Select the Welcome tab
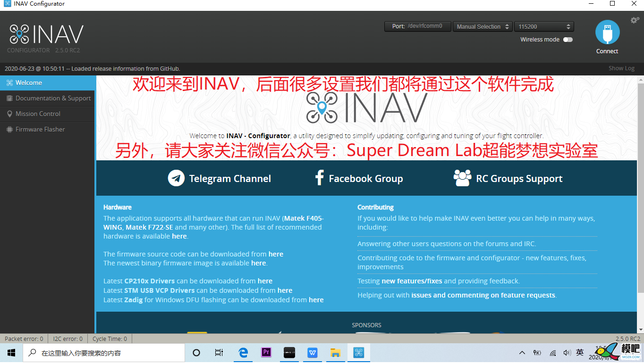Viewport: 644px width, 364px height. coord(47,83)
